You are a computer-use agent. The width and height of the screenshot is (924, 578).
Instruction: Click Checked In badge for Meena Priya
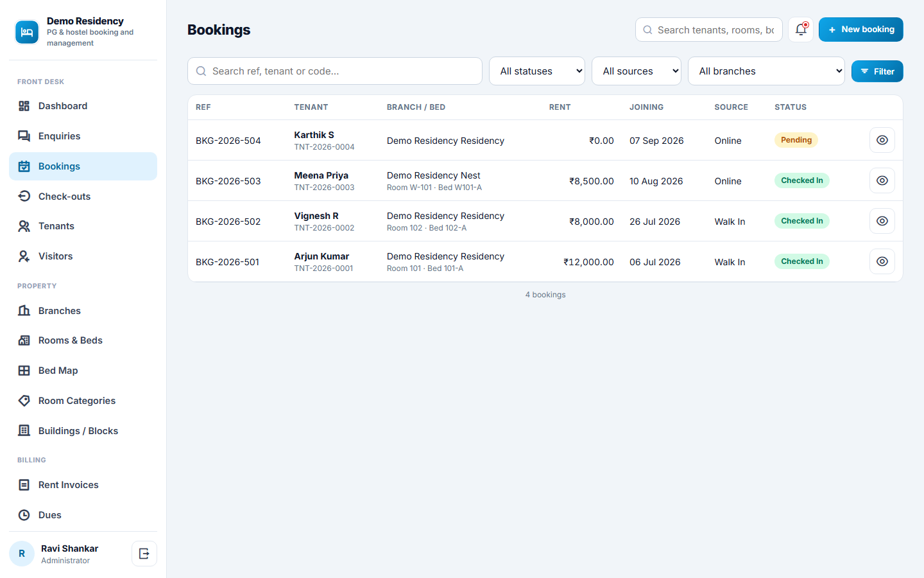(802, 180)
